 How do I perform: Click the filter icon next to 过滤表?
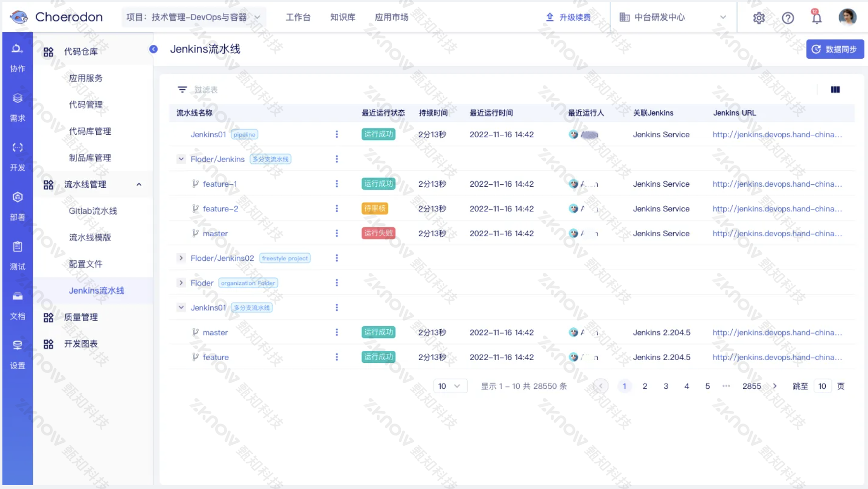coord(182,90)
